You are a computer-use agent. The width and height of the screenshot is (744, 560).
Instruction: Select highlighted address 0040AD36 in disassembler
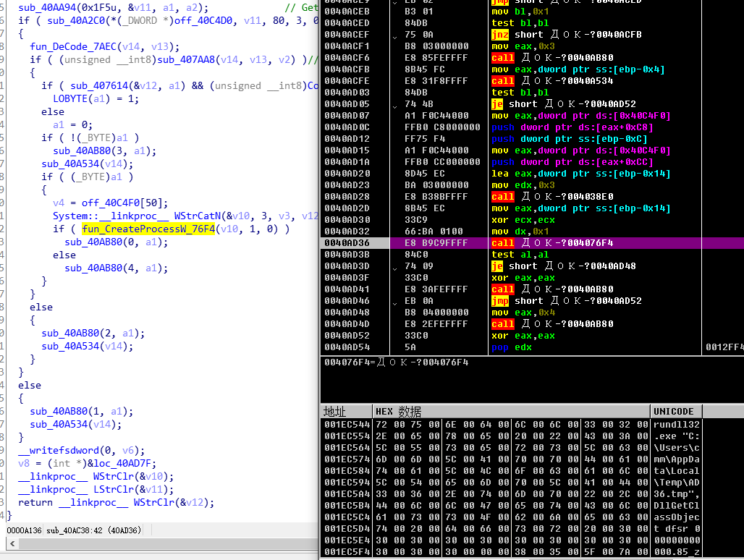tap(347, 243)
